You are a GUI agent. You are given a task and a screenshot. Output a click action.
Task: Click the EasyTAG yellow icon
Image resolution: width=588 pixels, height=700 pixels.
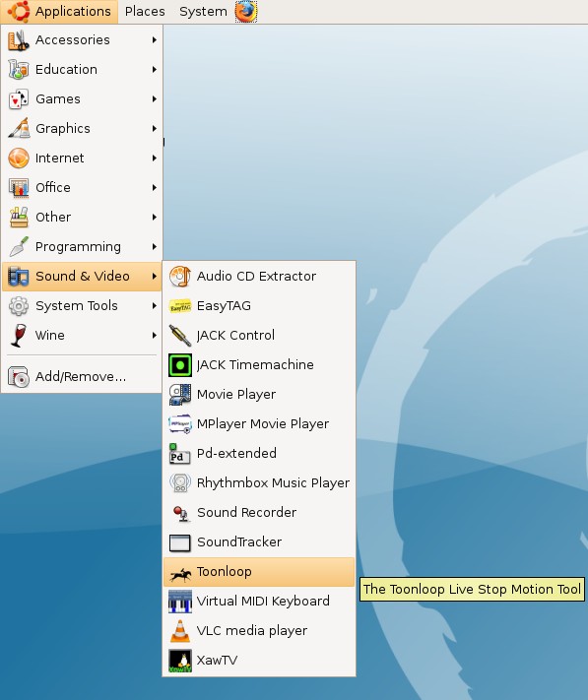pos(180,306)
